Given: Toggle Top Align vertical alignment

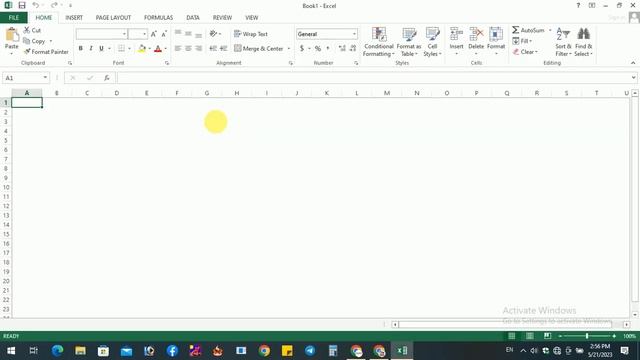Looking at the screenshot, I should [x=178, y=33].
